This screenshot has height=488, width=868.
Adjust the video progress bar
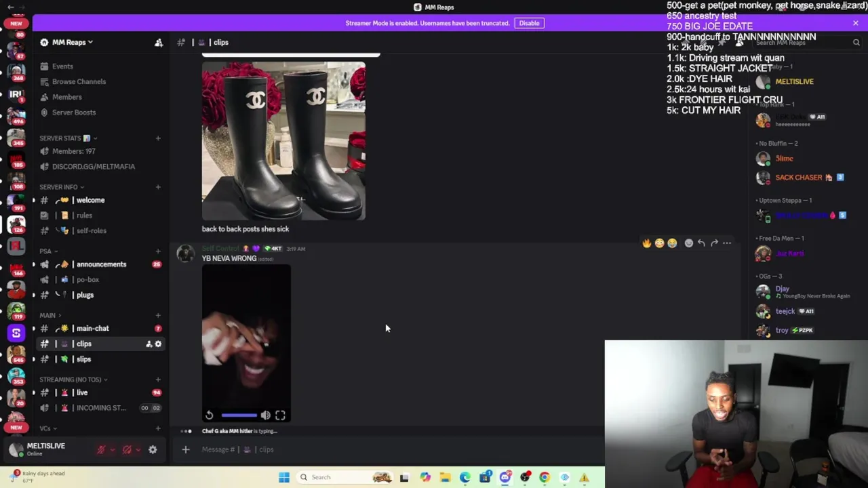click(x=239, y=415)
